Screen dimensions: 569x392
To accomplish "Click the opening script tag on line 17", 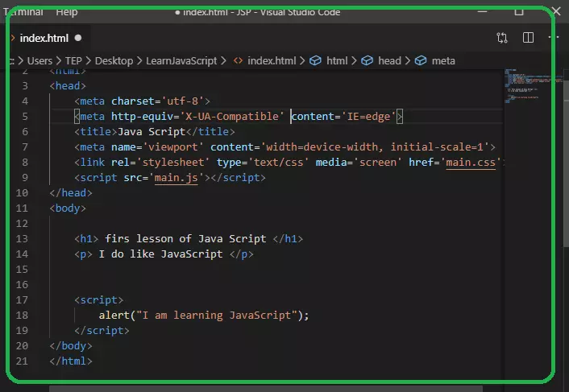I will [98, 300].
